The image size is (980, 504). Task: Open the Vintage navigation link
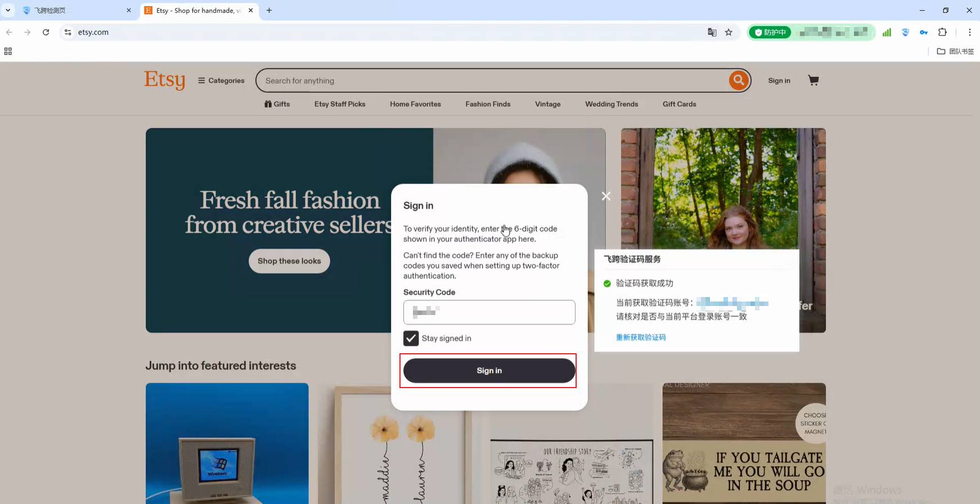click(548, 104)
